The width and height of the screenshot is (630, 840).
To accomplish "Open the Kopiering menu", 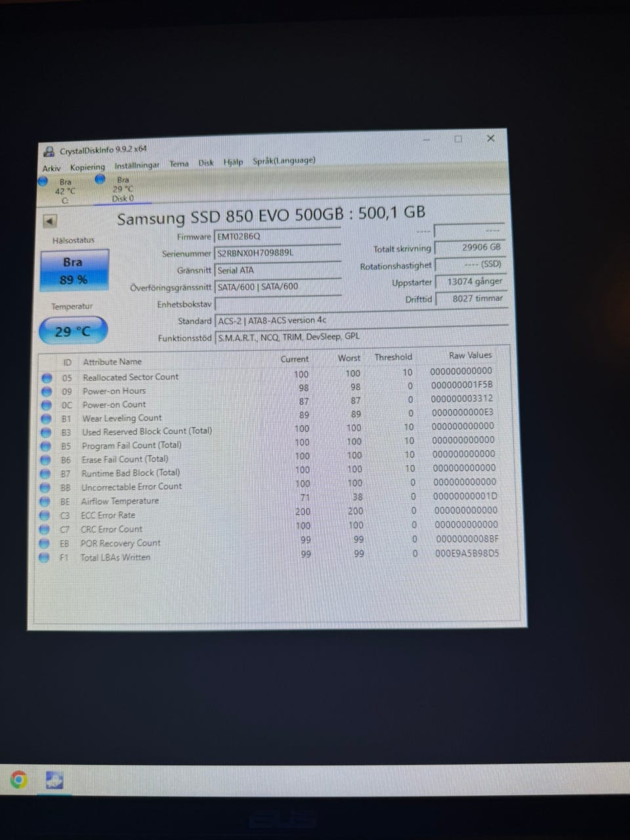I will (87, 167).
